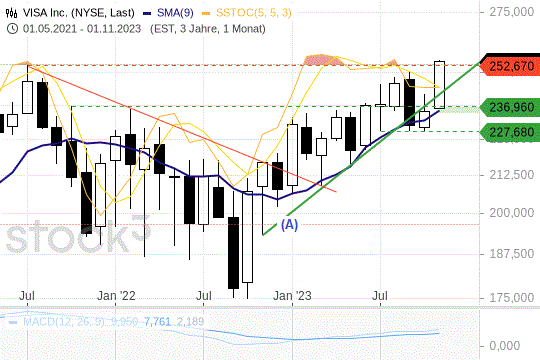This screenshot has width=540, height=360.
Task: Click the blue SMA(9) legend color marker
Action: 147,13
